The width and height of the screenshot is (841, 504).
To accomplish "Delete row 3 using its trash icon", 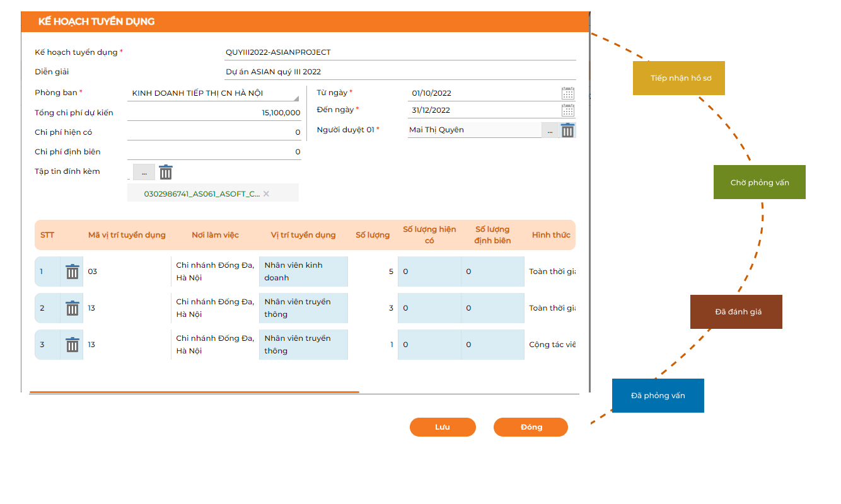I will pos(72,345).
